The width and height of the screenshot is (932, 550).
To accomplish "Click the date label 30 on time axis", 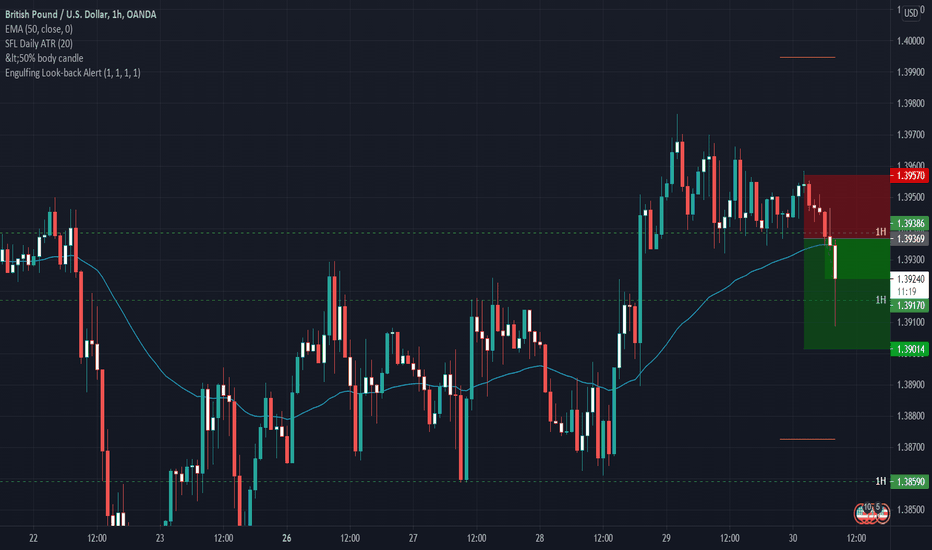I will (x=793, y=538).
